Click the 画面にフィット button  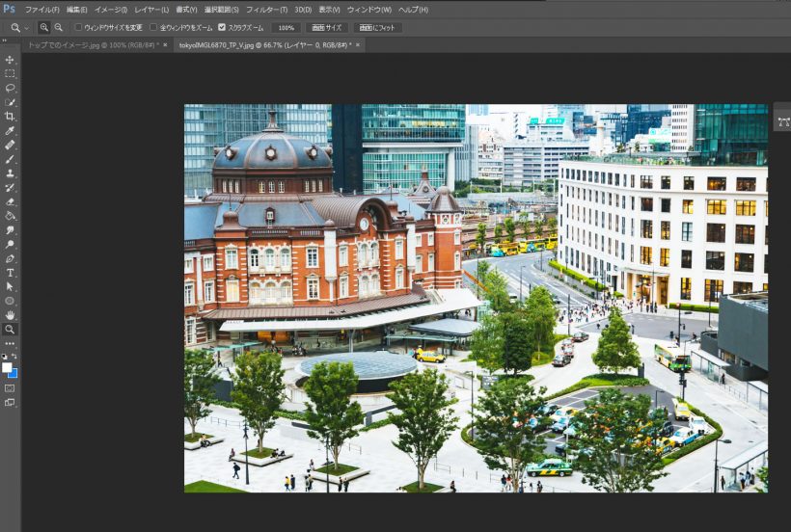[x=377, y=28]
